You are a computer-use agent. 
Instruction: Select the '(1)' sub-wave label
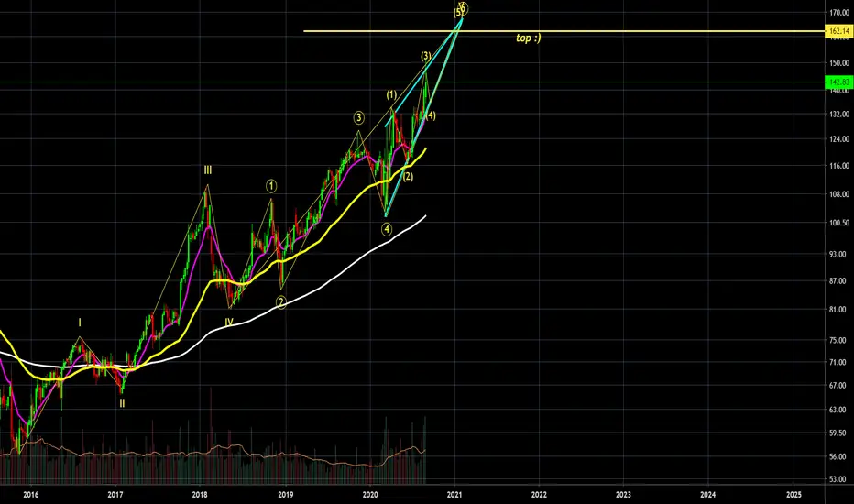pos(391,95)
